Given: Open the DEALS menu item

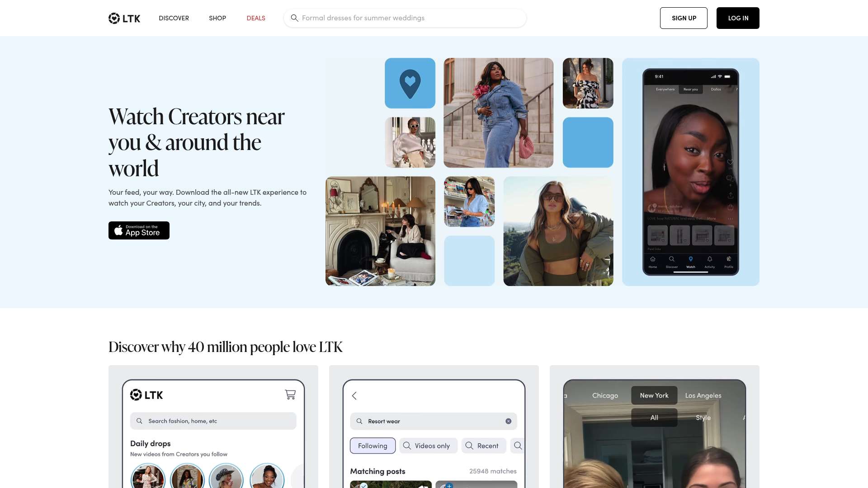Looking at the screenshot, I should tap(255, 18).
